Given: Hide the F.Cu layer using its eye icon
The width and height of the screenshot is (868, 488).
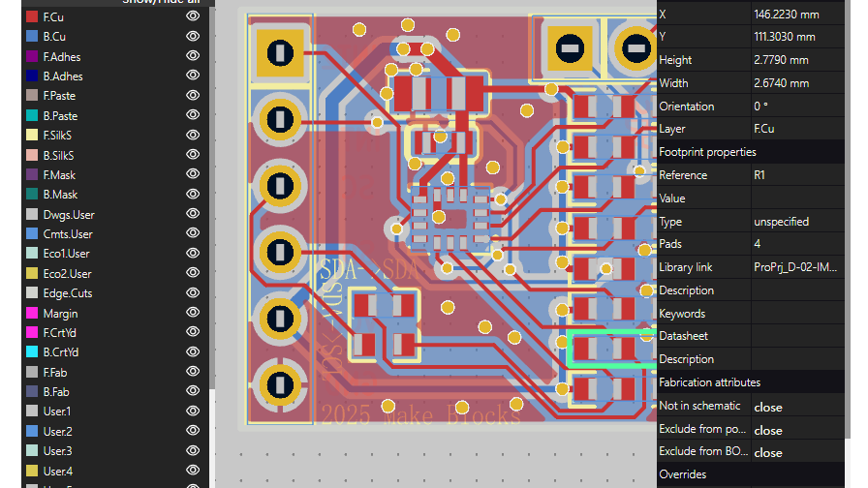Looking at the screenshot, I should click(x=193, y=16).
